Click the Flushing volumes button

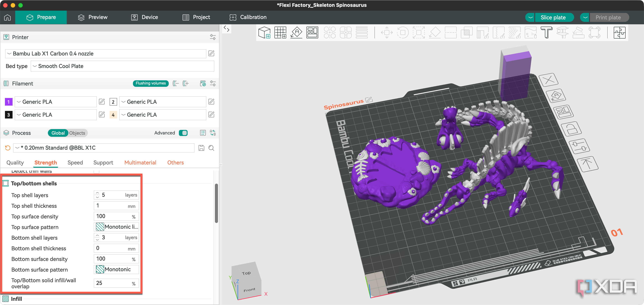[x=151, y=83]
